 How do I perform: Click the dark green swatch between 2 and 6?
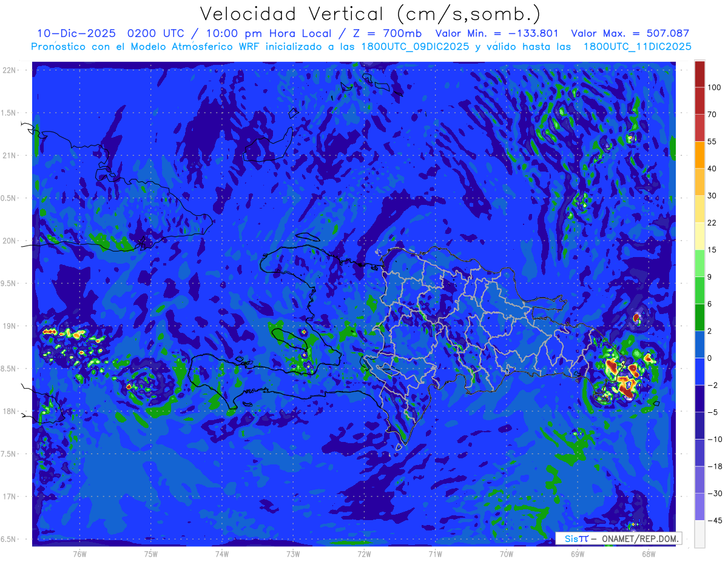(699, 317)
